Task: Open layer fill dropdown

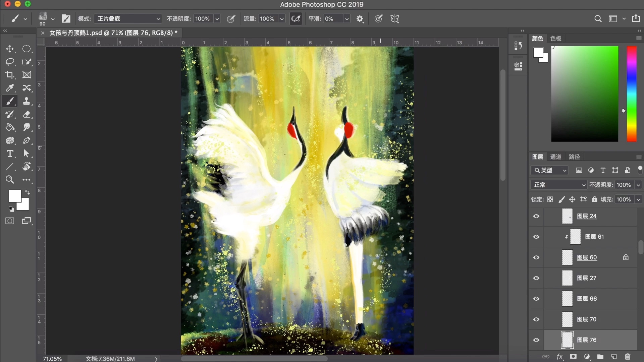Action: pyautogui.click(x=638, y=199)
